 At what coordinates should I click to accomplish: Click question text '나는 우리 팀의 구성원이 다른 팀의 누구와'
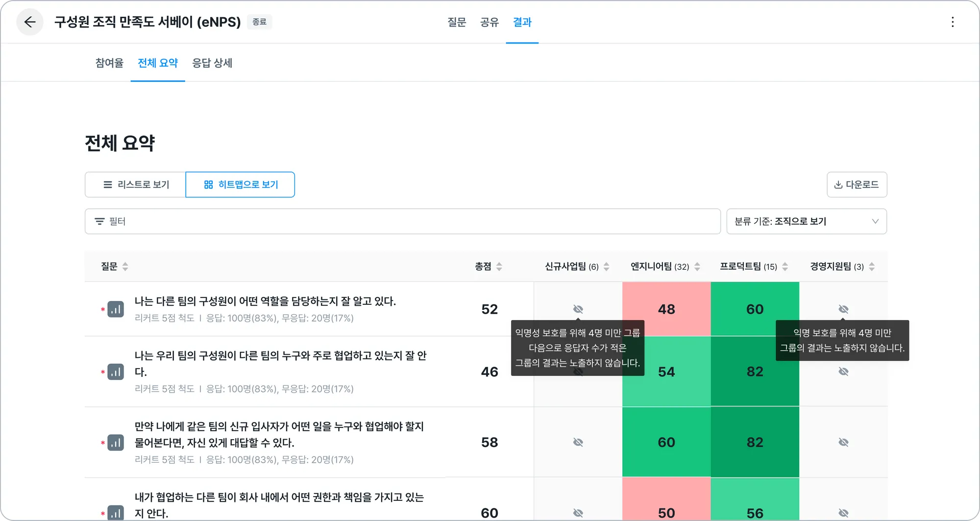click(280, 364)
